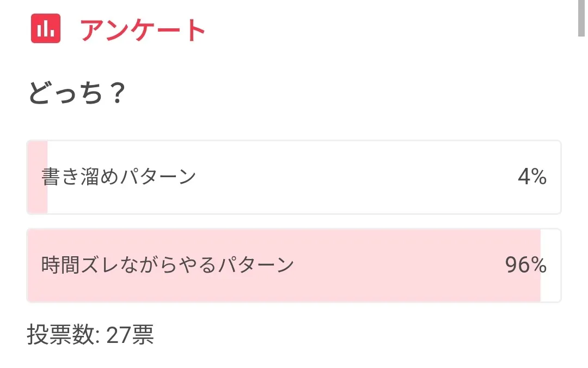Click the 27票 vote total

130,335
